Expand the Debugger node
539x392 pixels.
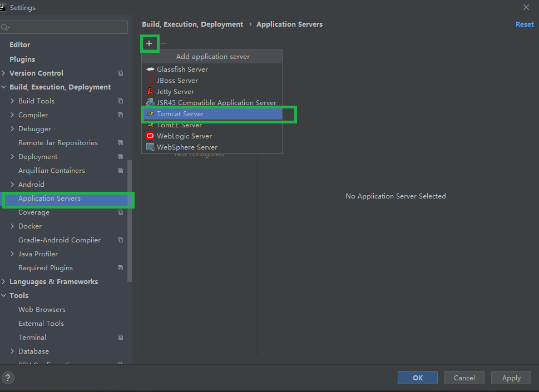pyautogui.click(x=12, y=129)
